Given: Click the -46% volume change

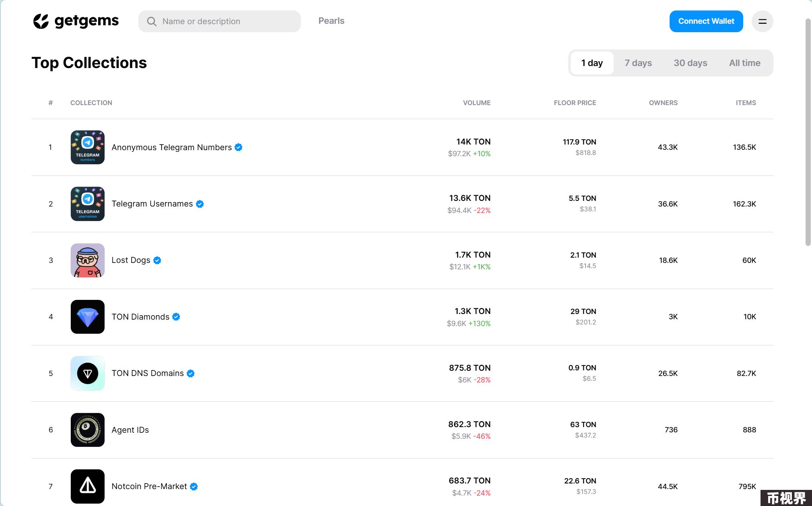Looking at the screenshot, I should (x=482, y=436).
